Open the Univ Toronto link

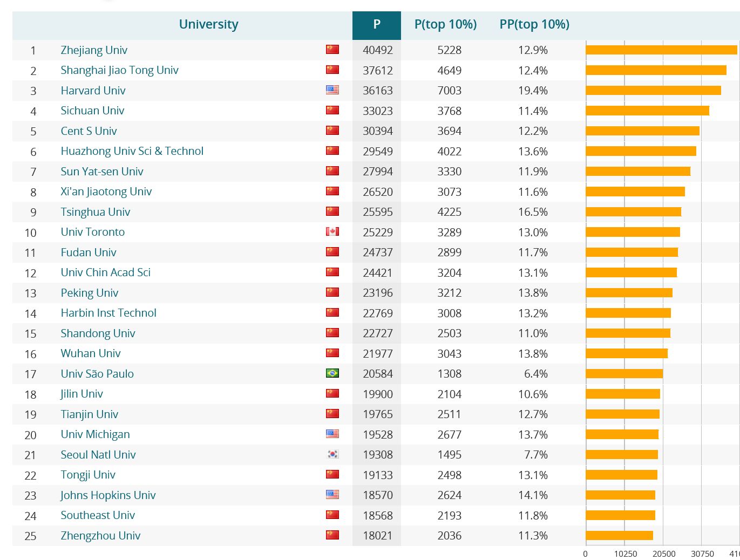(x=93, y=232)
